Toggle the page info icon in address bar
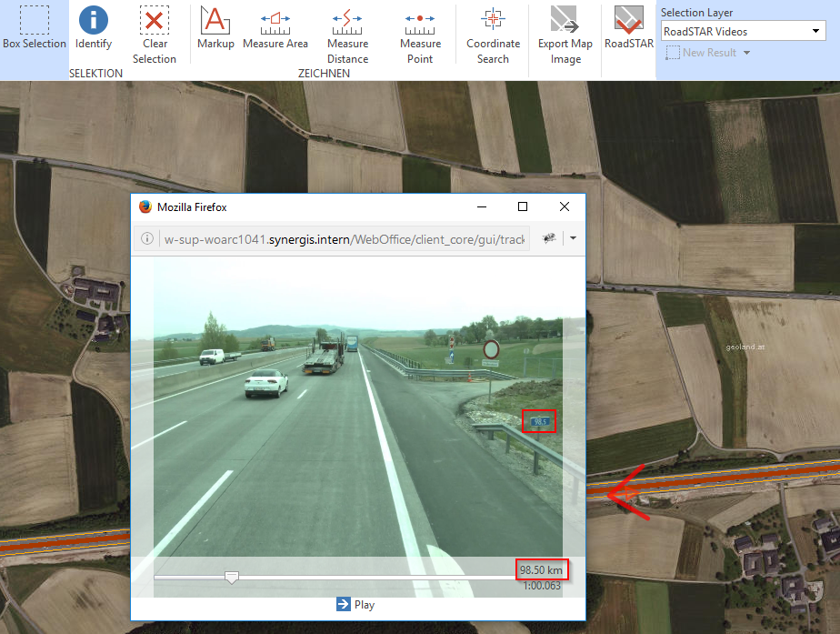 (x=146, y=238)
